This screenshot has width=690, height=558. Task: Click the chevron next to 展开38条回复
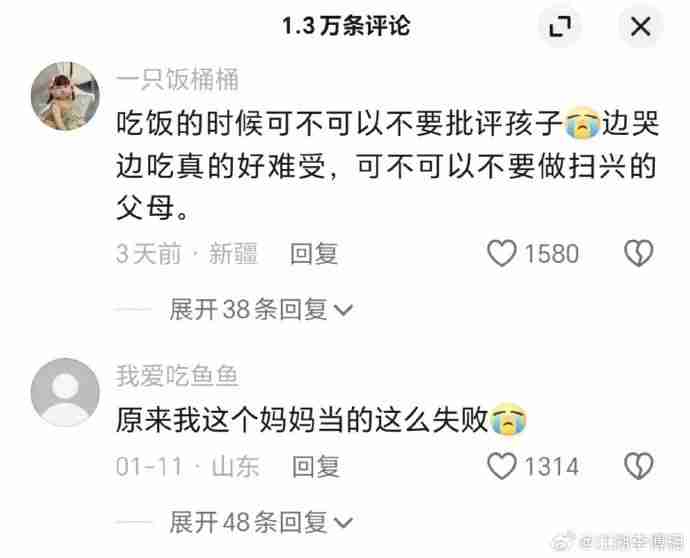343,310
